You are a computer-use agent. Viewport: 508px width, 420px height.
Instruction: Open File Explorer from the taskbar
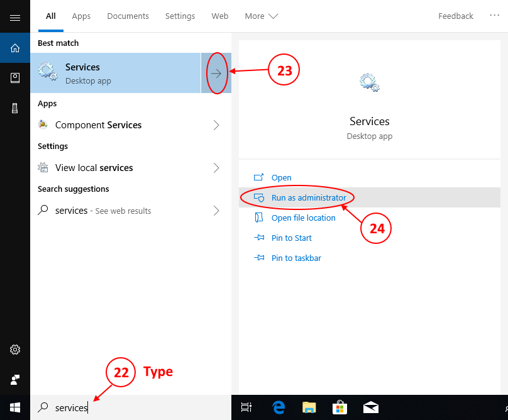pos(309,407)
